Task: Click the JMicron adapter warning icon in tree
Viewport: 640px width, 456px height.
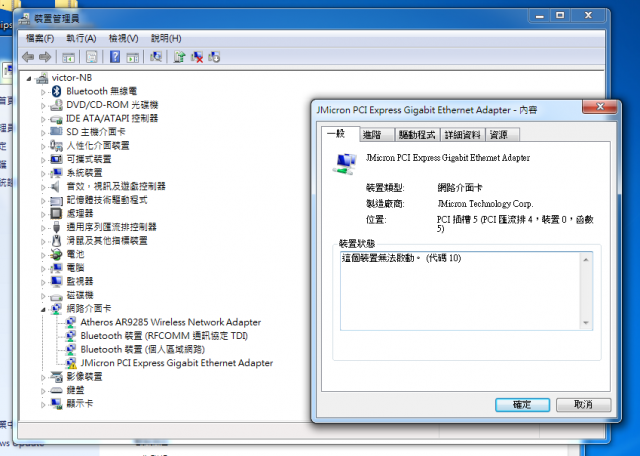Action: coord(71,363)
